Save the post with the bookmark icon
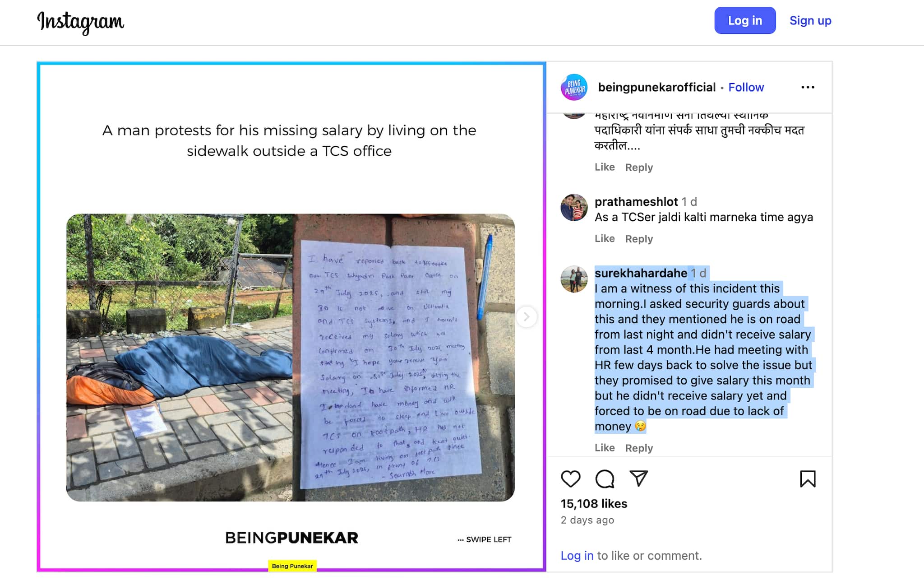The width and height of the screenshot is (924, 581). [x=808, y=479]
